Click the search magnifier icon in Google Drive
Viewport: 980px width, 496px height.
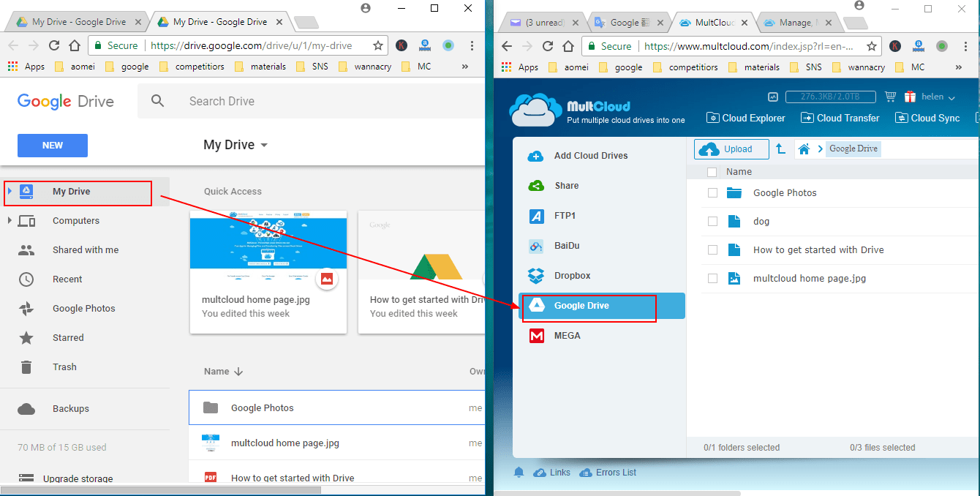[158, 101]
